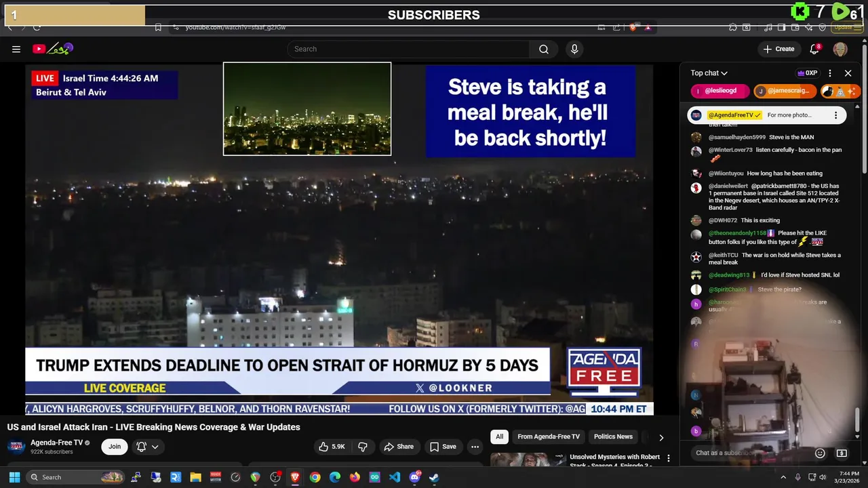Click the YouTube search box
The width and height of the screenshot is (868, 488).
coord(408,49)
